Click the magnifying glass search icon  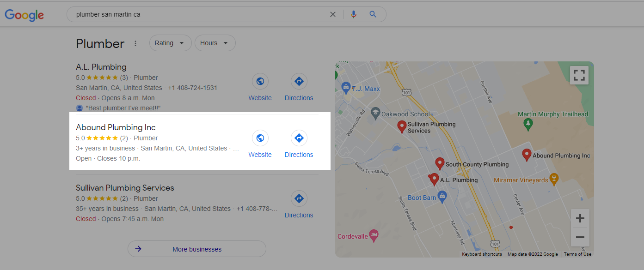(373, 14)
